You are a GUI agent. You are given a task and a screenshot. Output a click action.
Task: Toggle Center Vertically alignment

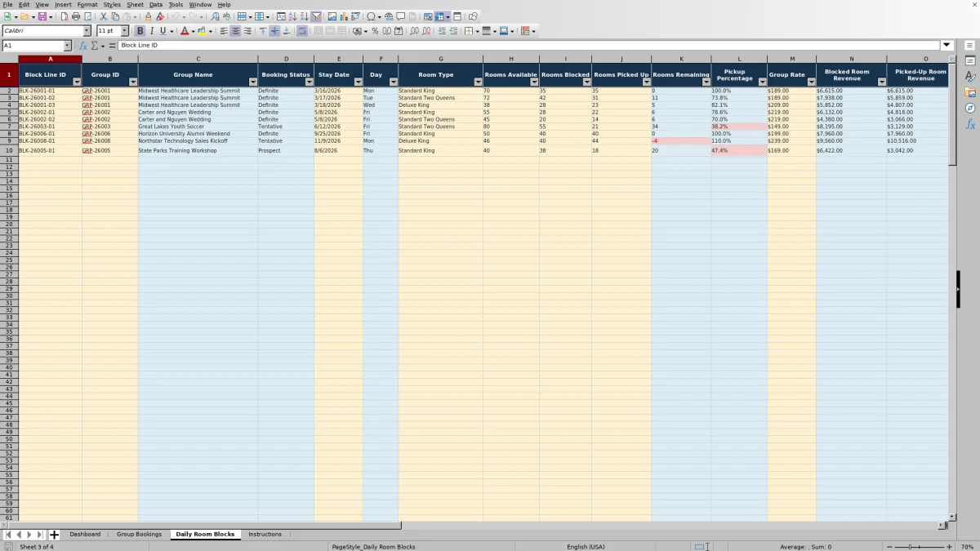(274, 31)
